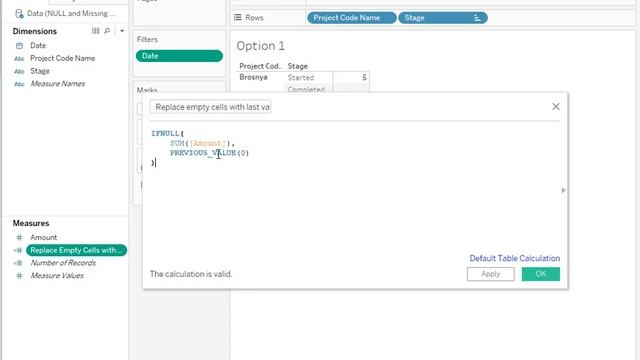This screenshot has width=640, height=360.
Task: Click the Stage column header in view
Action: [x=298, y=66]
